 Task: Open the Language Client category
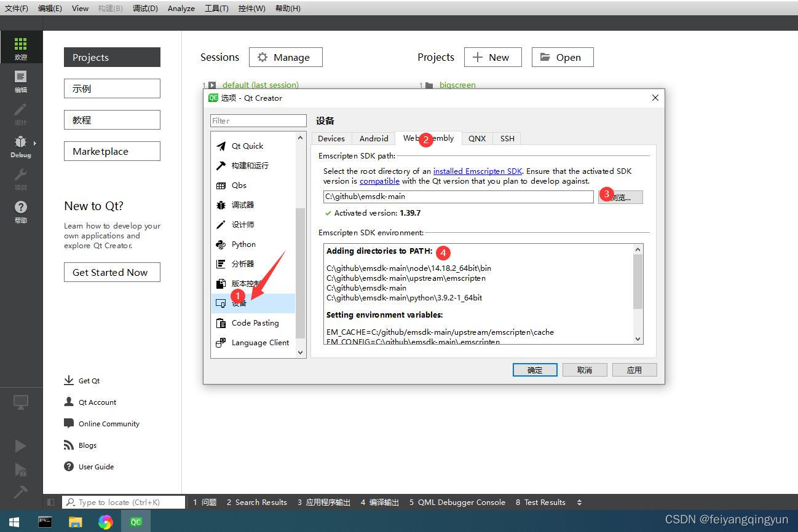(259, 343)
